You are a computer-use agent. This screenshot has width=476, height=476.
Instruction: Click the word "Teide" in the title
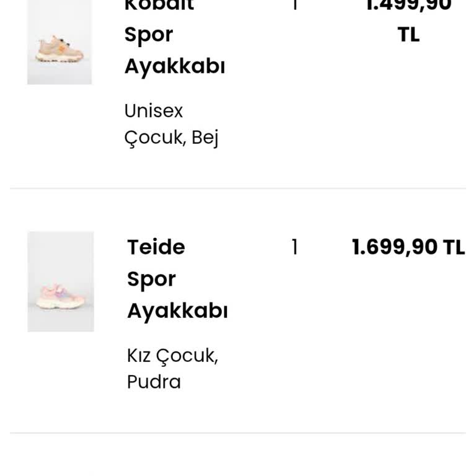[x=156, y=247]
